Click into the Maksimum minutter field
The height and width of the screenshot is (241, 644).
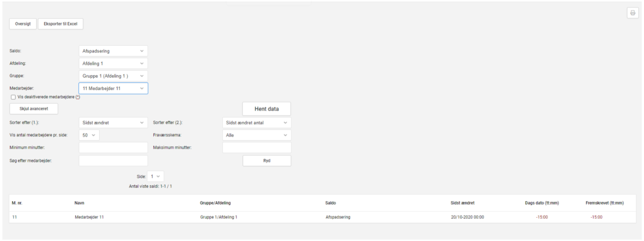click(x=256, y=147)
